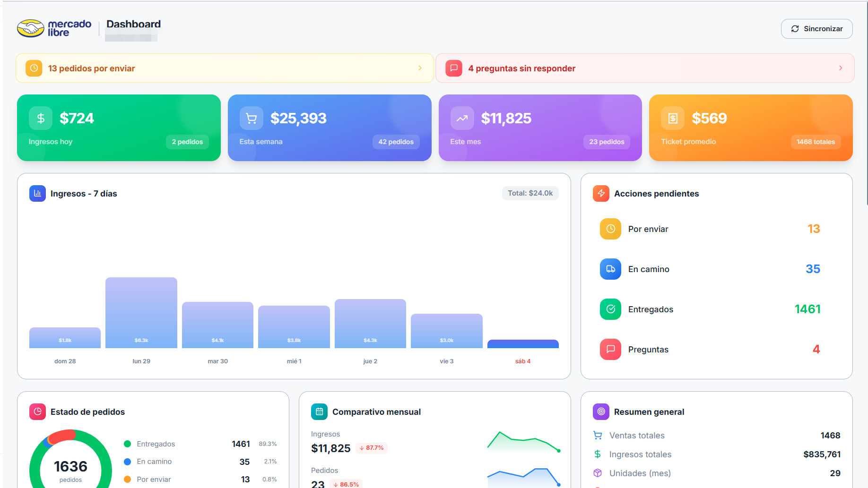Image resolution: width=868 pixels, height=488 pixels.
Task: Click the Dashboard page title
Action: click(133, 24)
